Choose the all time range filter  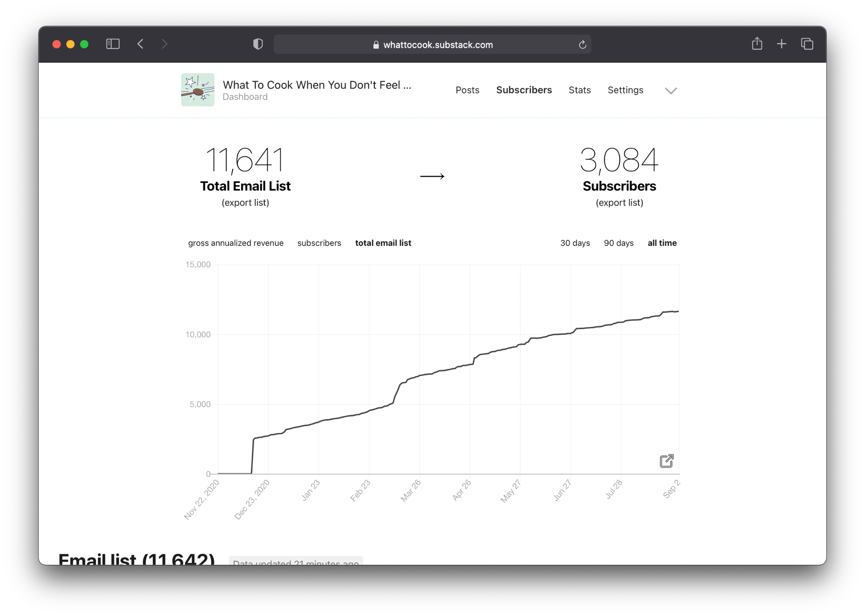tap(661, 243)
